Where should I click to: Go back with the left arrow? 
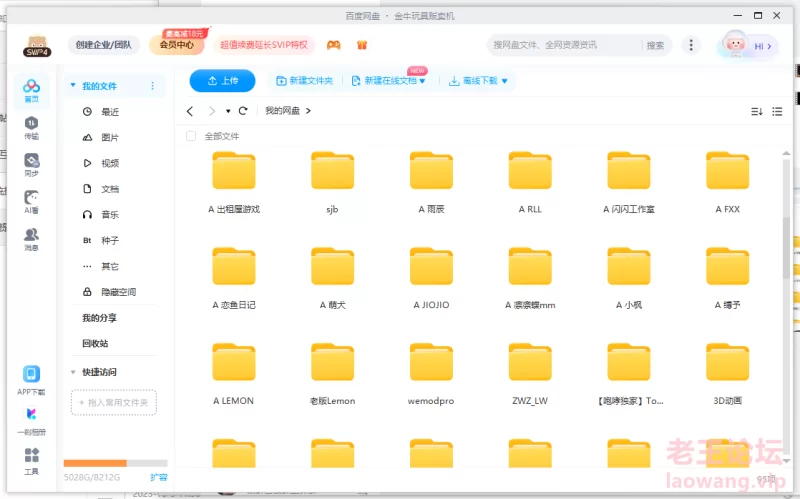(190, 111)
